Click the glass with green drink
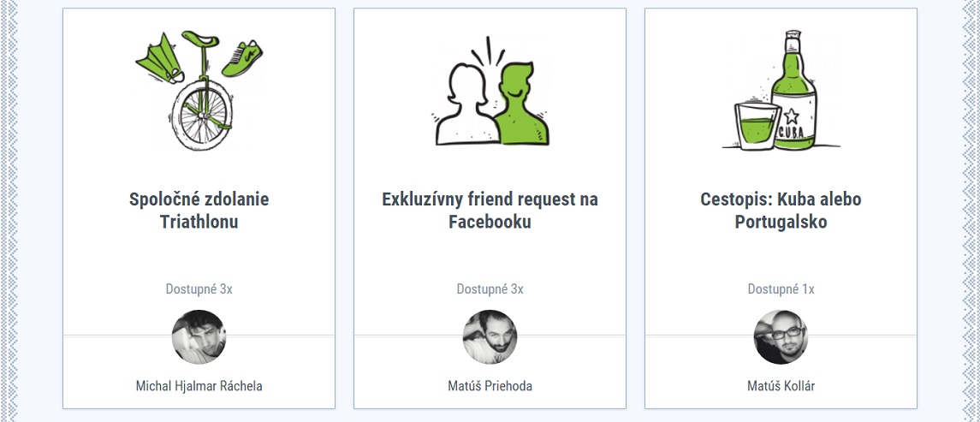Viewport: 980px width, 422px height. (x=756, y=127)
